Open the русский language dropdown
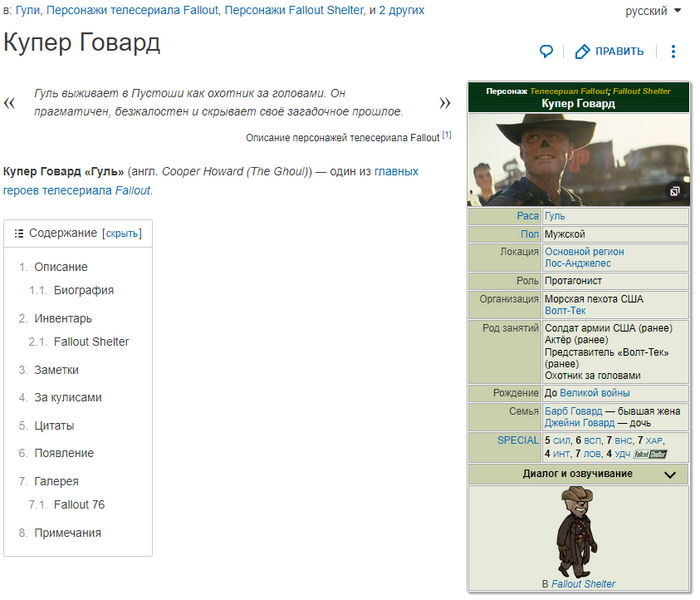This screenshot has width=700, height=600. (x=653, y=10)
